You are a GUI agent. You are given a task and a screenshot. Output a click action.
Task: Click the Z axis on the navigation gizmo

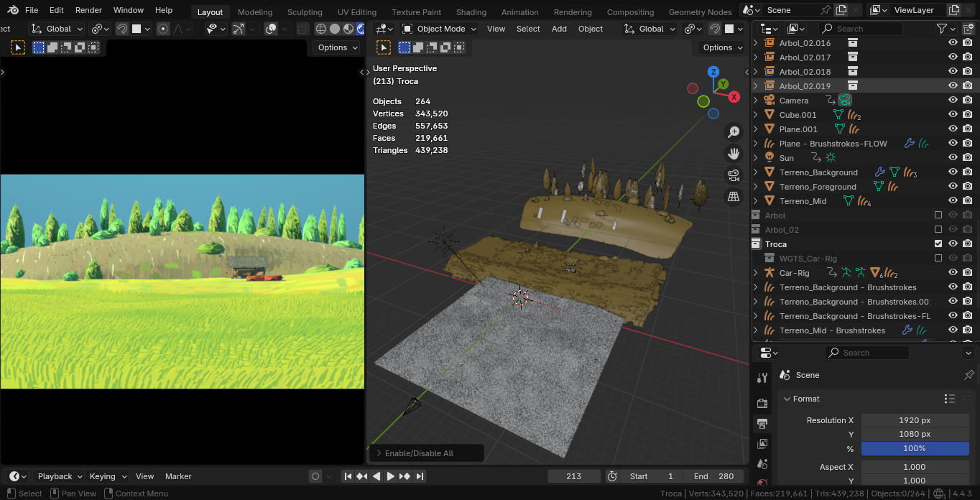[713, 72]
